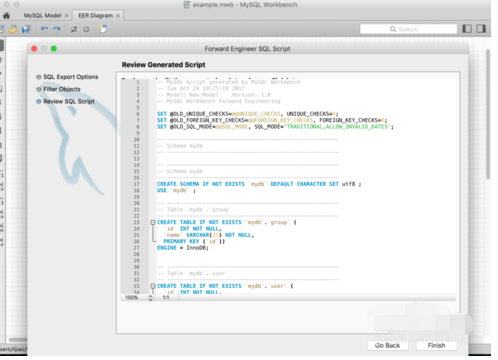Go to the Workbench home screen icon

tap(6, 16)
